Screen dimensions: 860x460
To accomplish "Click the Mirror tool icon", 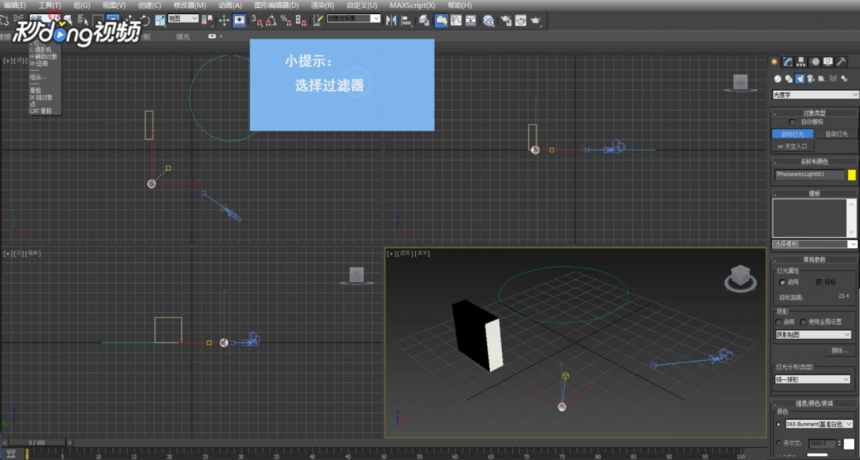I will 391,20.
